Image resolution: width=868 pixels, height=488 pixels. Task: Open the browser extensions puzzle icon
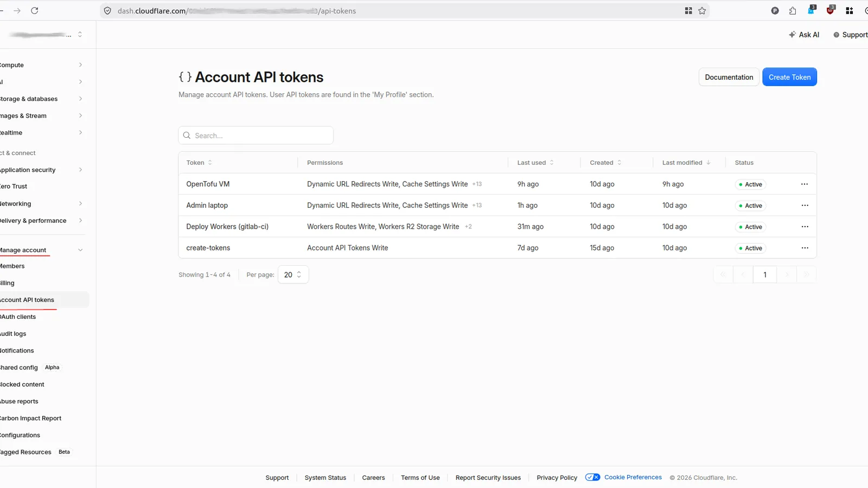(793, 11)
